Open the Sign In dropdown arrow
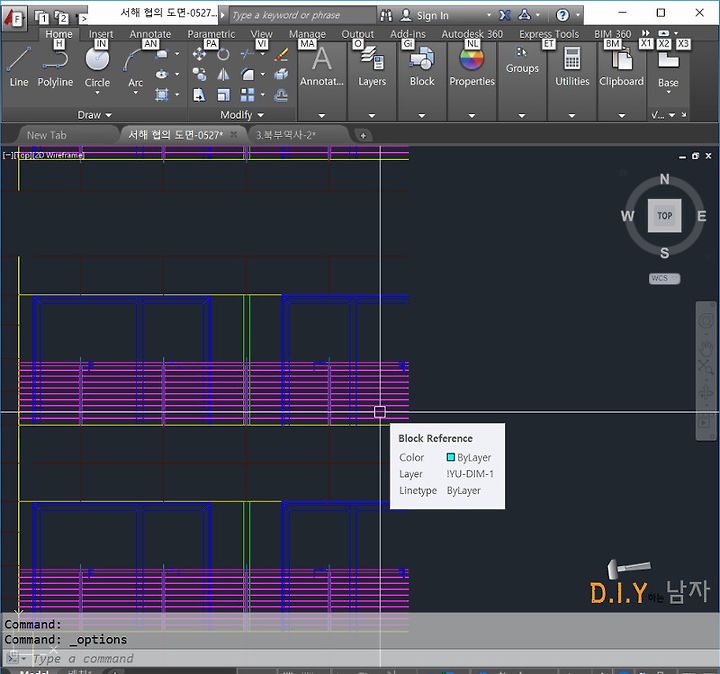 (489, 15)
